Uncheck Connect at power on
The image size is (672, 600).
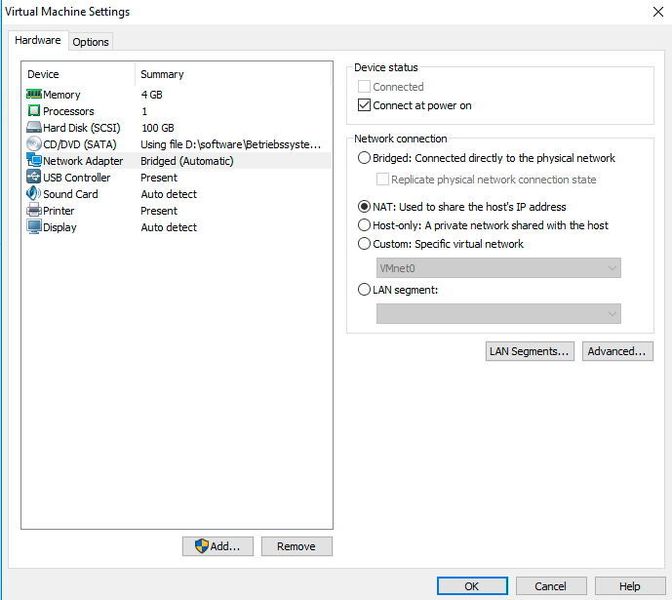[364, 105]
